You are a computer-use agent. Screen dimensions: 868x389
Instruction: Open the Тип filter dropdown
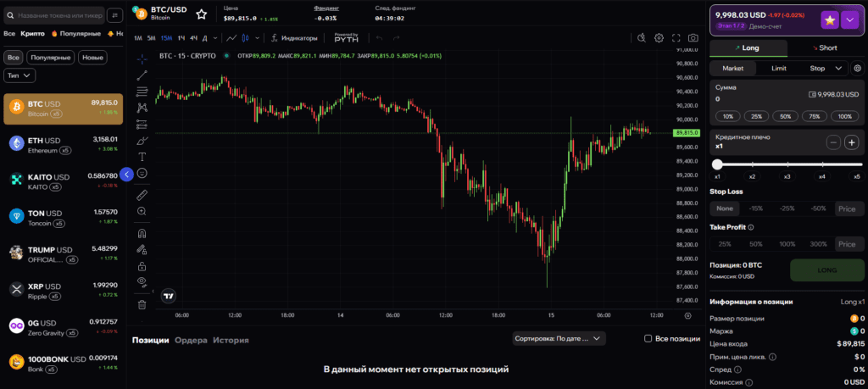19,75
